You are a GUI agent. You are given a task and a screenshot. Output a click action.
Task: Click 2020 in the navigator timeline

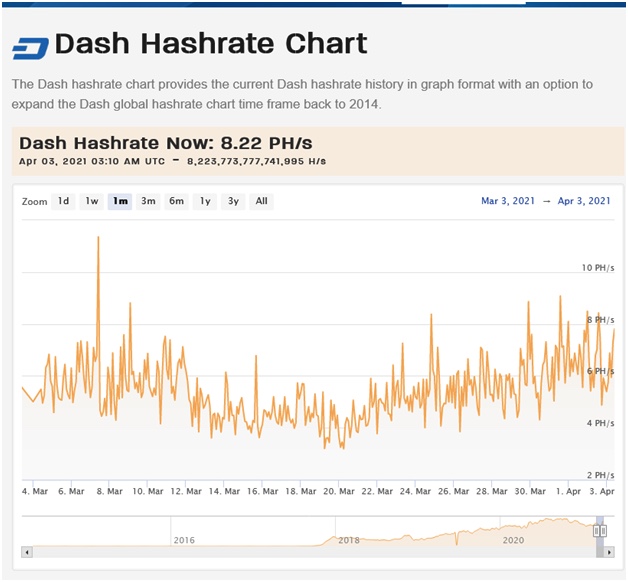(513, 540)
